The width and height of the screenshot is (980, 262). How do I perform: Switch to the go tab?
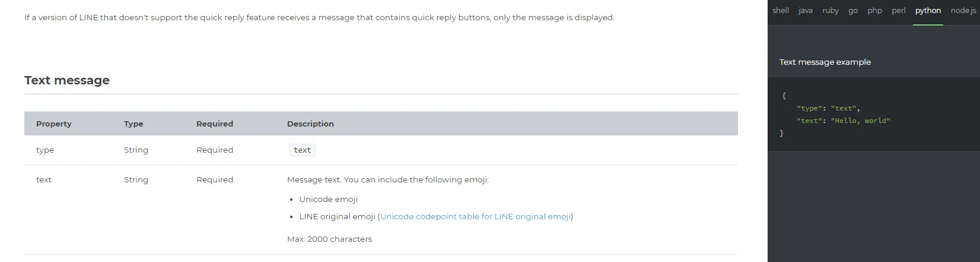tap(853, 11)
